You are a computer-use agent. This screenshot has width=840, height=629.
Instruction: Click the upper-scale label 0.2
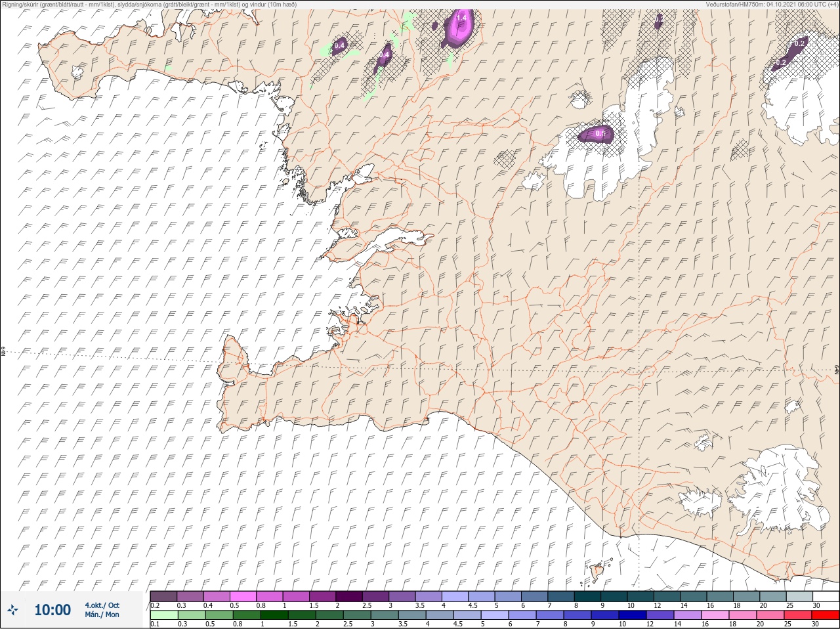[156, 605]
